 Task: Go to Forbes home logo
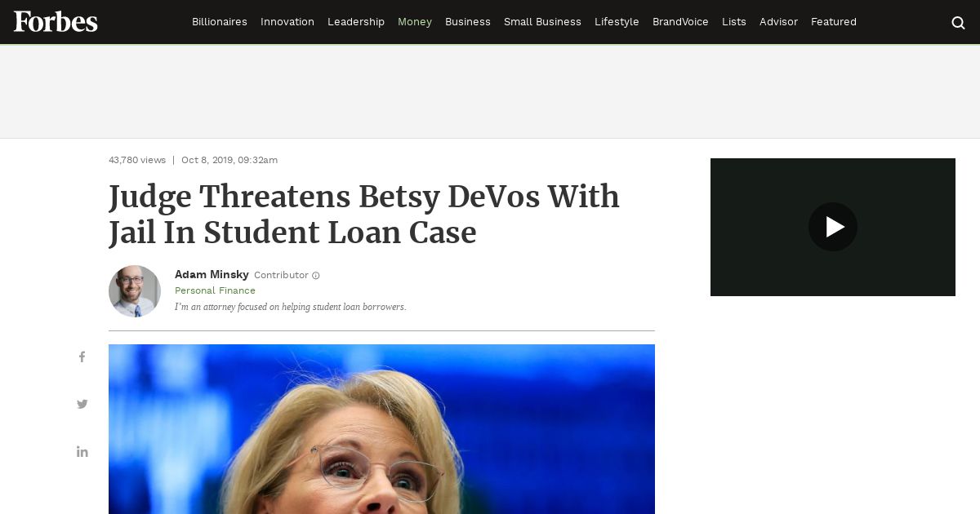click(x=56, y=22)
